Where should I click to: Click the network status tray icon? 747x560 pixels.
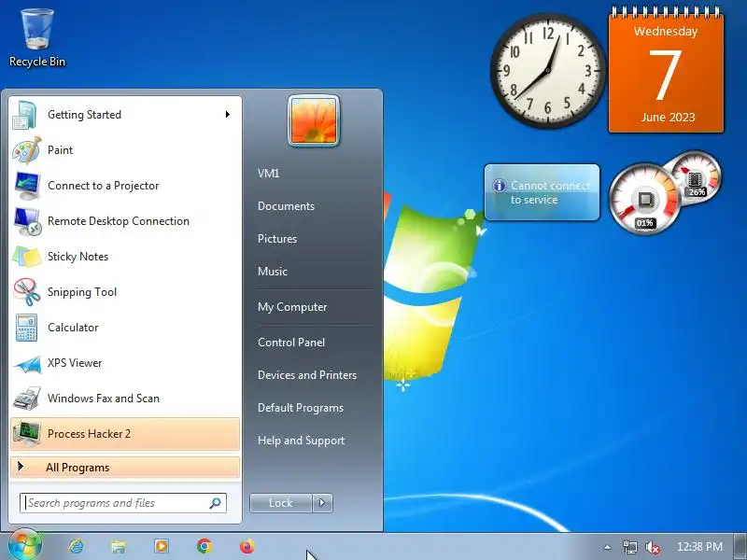[x=629, y=547]
